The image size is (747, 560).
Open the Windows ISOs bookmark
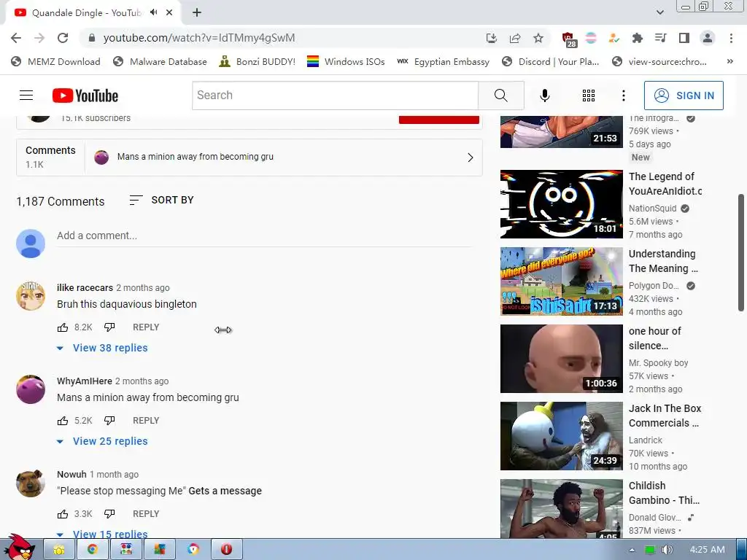click(346, 61)
